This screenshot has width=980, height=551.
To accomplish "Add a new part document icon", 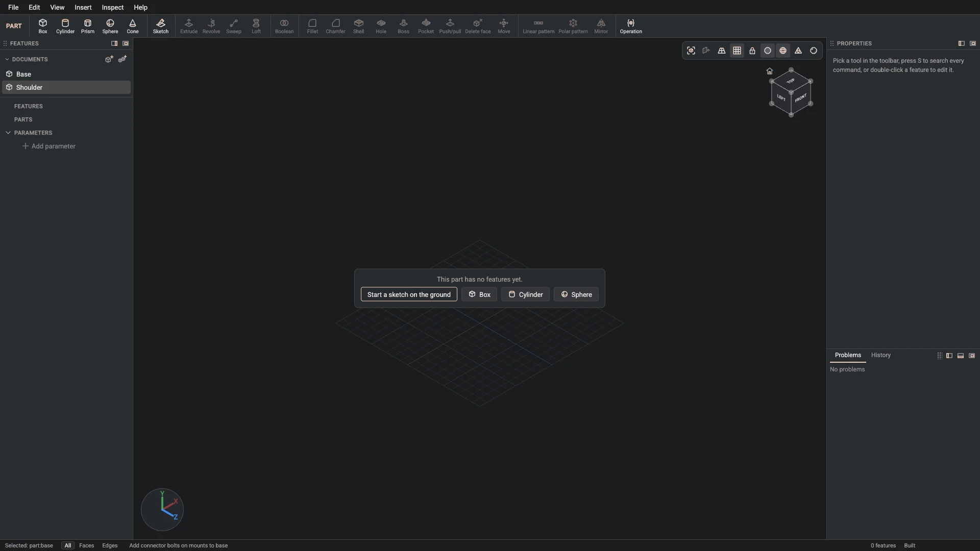I will [109, 59].
